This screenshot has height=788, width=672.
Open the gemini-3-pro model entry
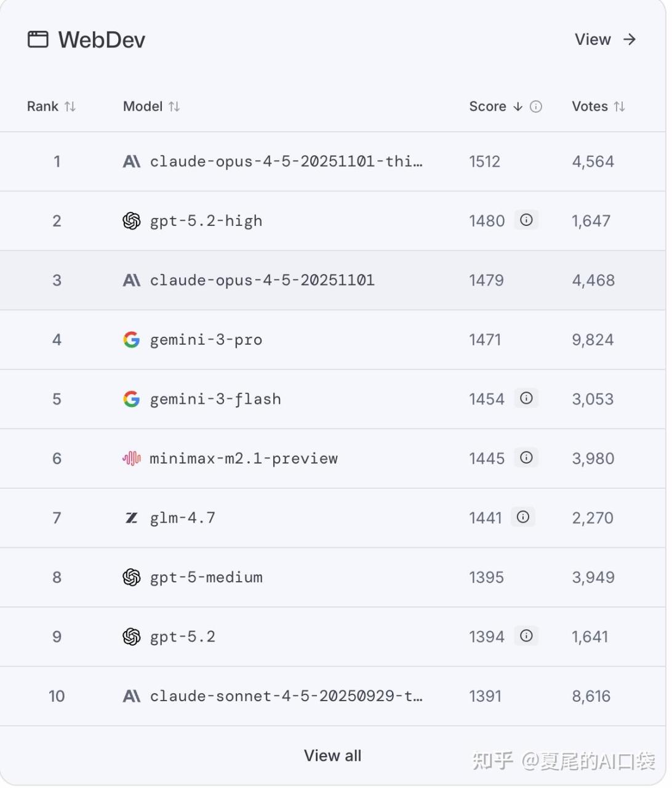206,340
